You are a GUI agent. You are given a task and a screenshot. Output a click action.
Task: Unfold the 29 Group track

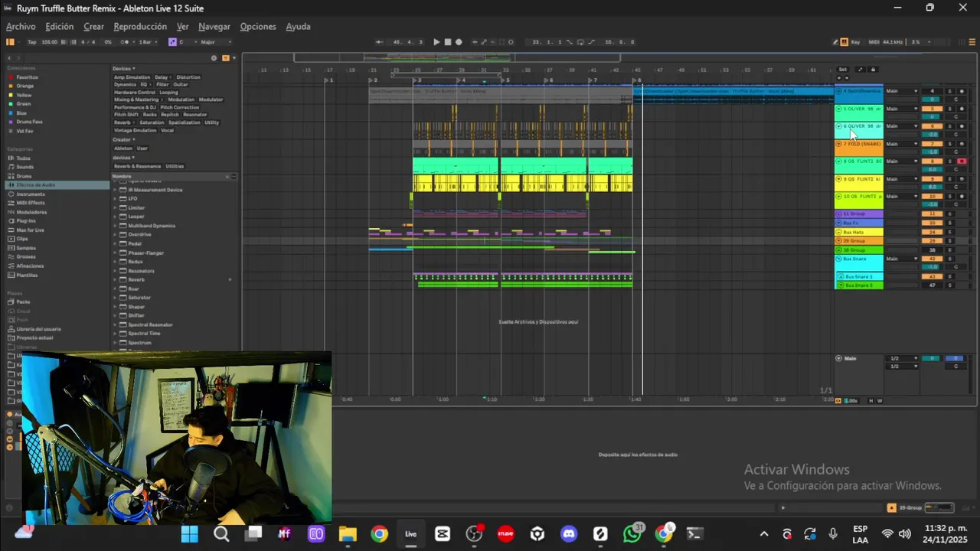[838, 240]
